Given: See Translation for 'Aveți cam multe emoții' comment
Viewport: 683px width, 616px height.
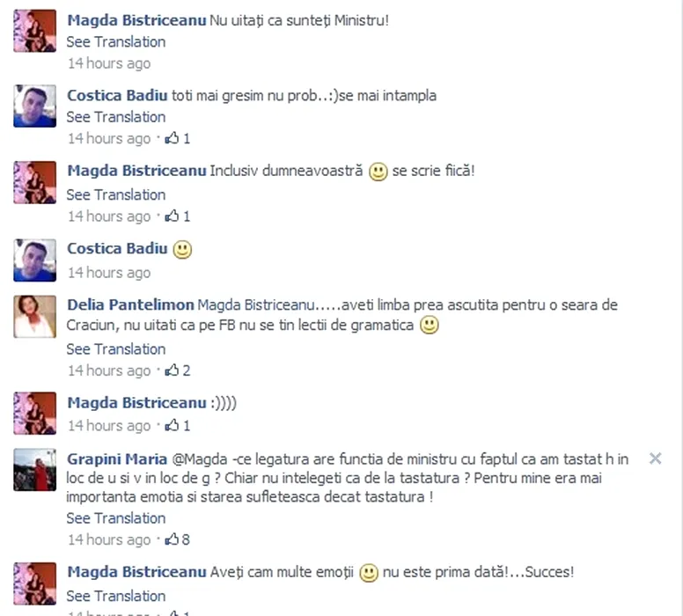Looking at the screenshot, I should point(116,596).
